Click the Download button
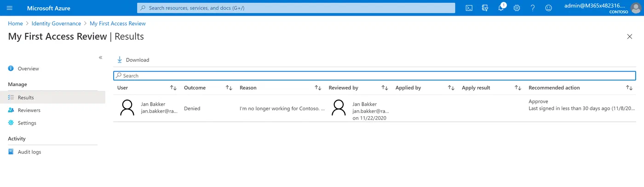Image resolution: width=644 pixels, height=187 pixels. pyautogui.click(x=133, y=60)
